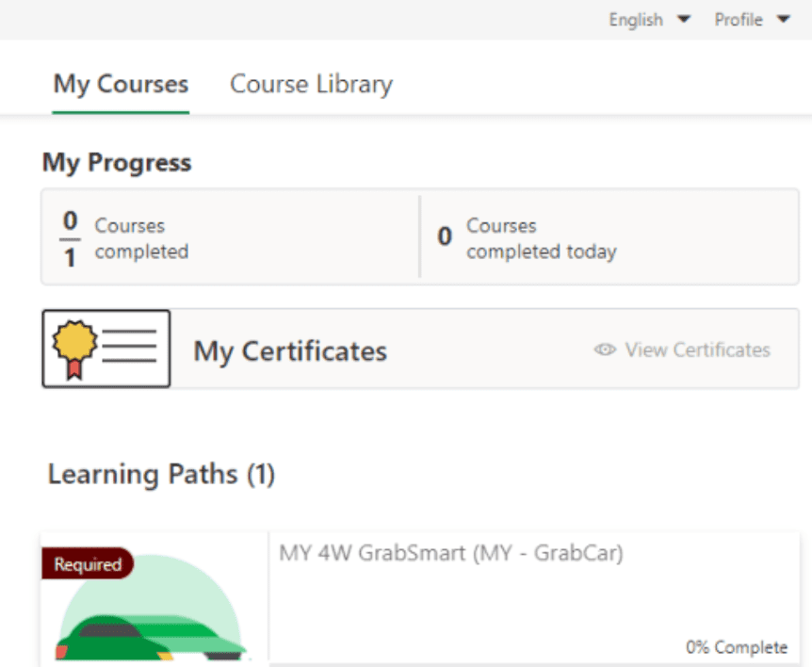
Task: Click the 0% Complete progress indicator
Action: point(737,647)
